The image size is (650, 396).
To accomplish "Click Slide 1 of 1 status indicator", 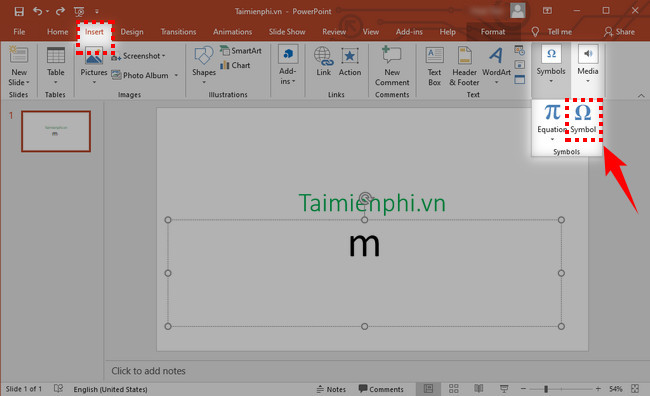I will pyautogui.click(x=24, y=389).
